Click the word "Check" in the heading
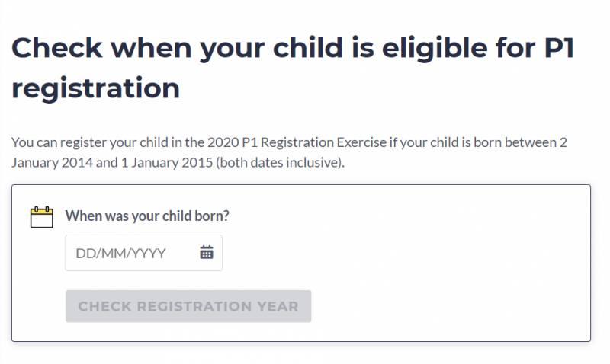This screenshot has height=364, width=610. pos(57,49)
